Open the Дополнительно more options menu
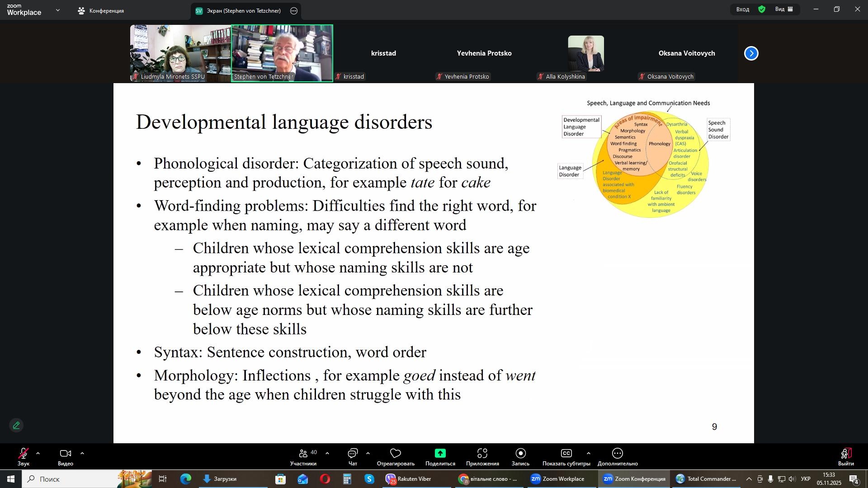Image resolution: width=868 pixels, height=488 pixels. coord(618,456)
